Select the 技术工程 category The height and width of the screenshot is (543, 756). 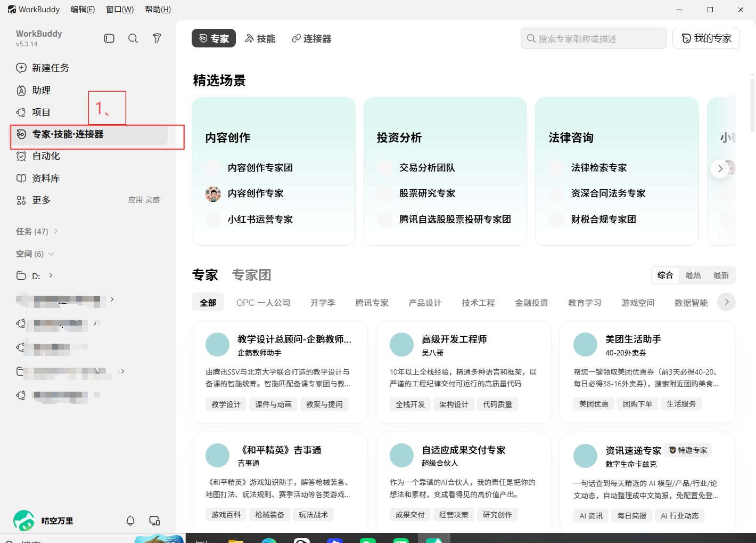point(478,303)
